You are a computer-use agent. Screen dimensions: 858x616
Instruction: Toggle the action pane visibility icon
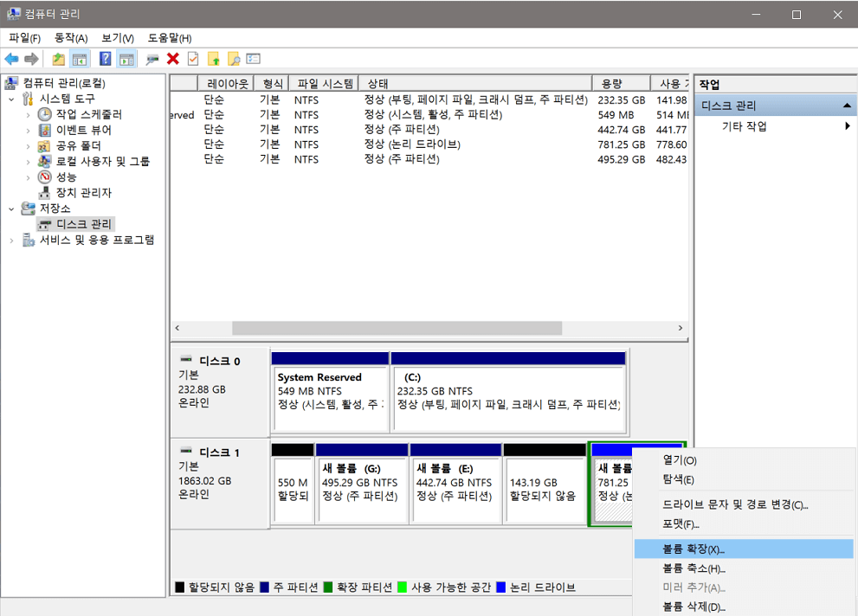coord(125,58)
